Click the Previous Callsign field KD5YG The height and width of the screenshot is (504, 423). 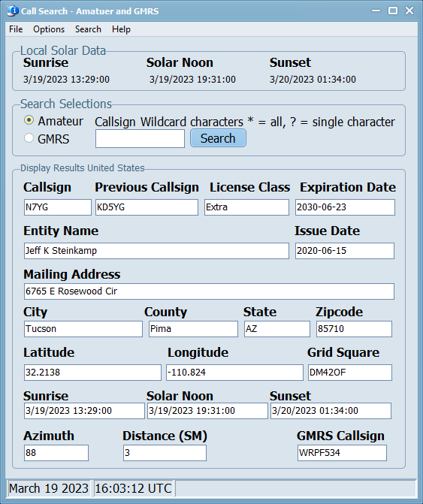click(x=147, y=207)
